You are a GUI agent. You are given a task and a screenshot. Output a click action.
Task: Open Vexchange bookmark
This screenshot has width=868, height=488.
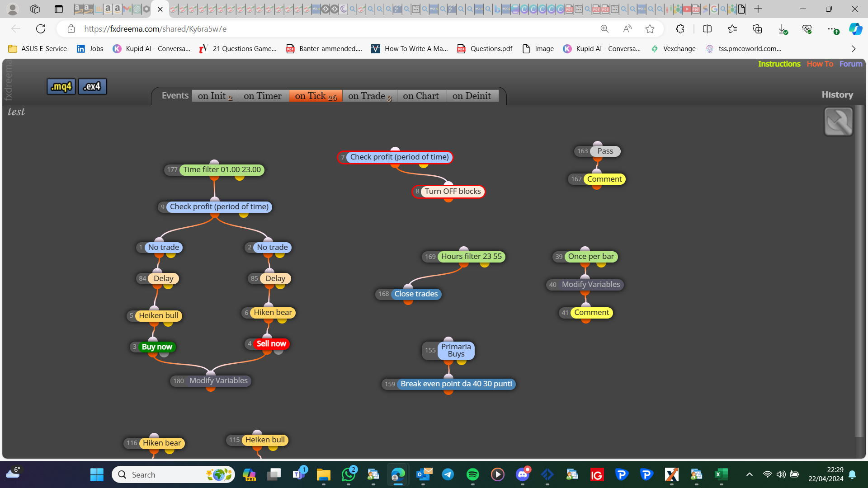[674, 49]
